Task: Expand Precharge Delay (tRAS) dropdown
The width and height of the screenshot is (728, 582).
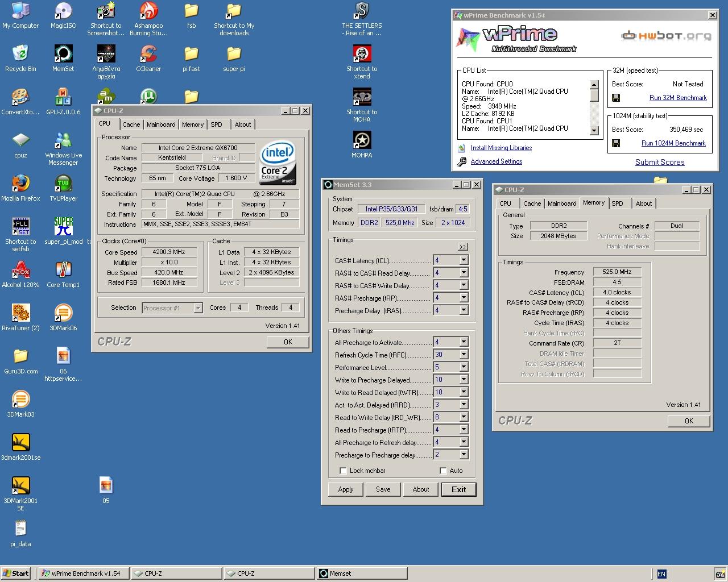Action: (x=464, y=310)
